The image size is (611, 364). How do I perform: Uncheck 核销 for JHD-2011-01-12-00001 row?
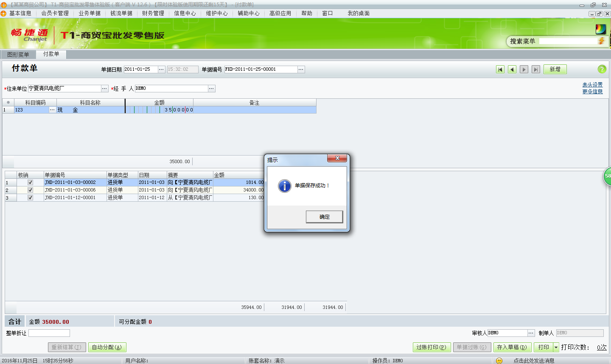[30, 197]
